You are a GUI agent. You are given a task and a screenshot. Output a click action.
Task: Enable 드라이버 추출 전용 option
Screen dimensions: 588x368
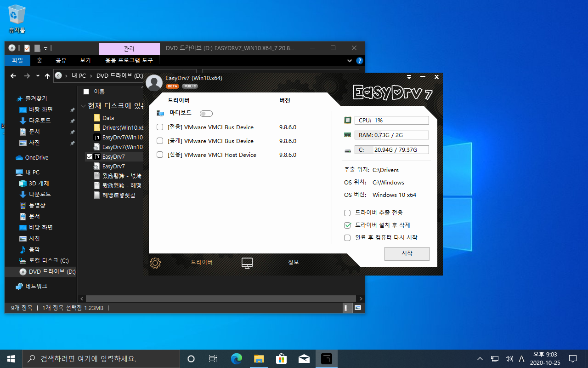[x=347, y=213]
